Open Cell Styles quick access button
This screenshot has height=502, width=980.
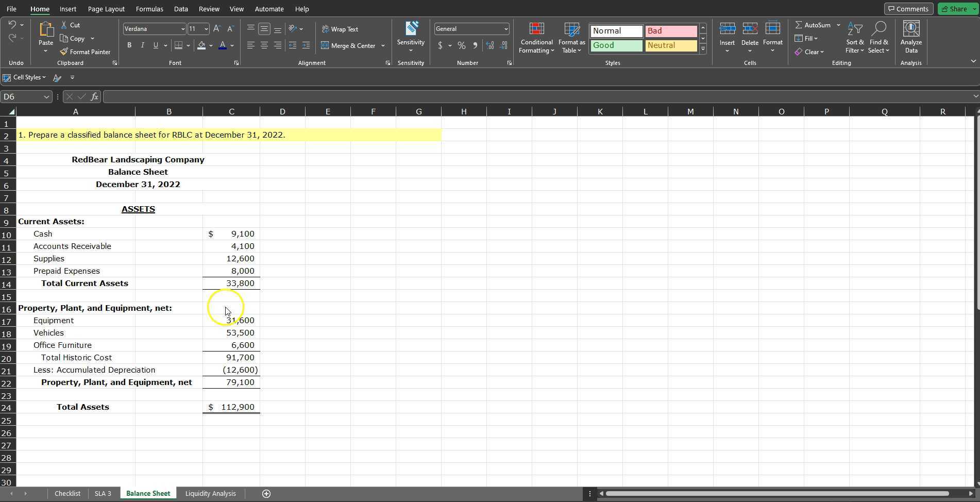(24, 77)
